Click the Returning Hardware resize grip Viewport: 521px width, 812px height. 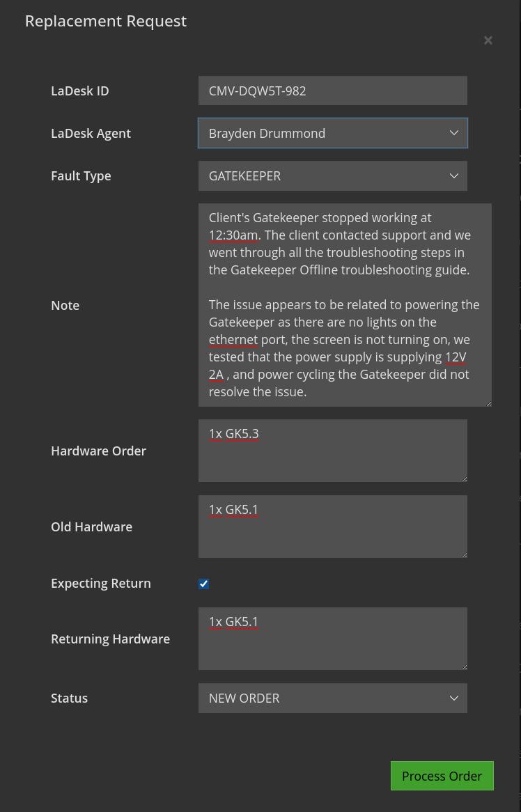pyautogui.click(x=463, y=666)
